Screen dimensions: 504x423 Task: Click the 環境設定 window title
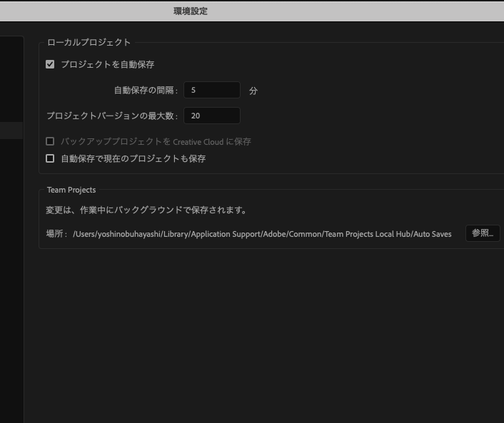pyautogui.click(x=191, y=11)
